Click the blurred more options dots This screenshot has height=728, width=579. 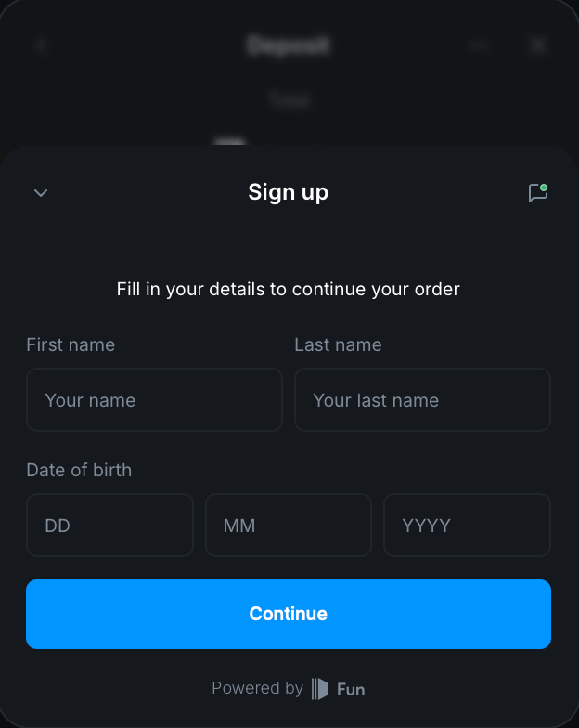[479, 45]
